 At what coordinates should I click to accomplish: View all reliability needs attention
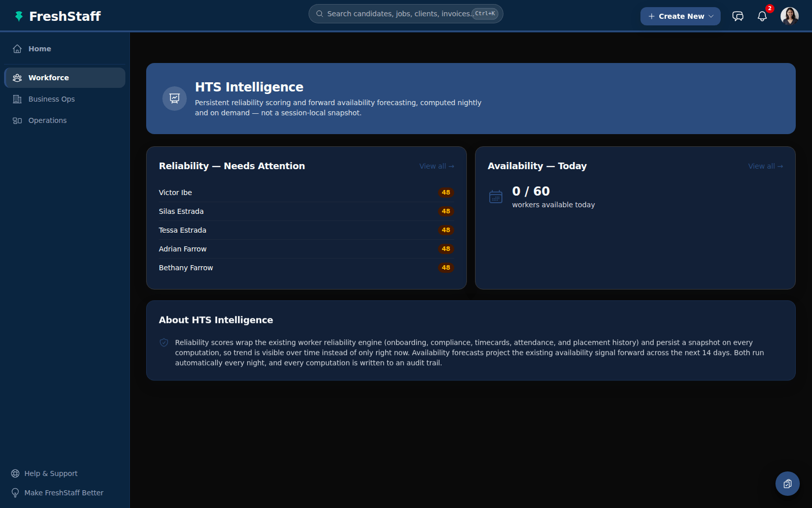pos(436,166)
